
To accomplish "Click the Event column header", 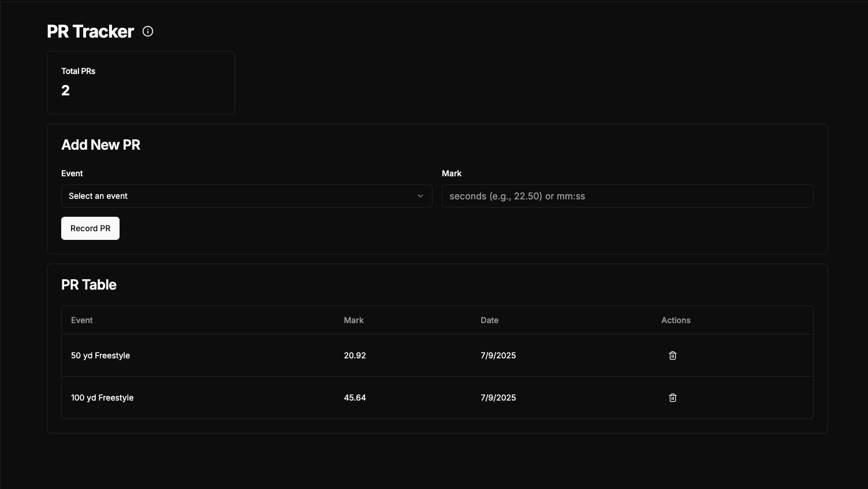I will pyautogui.click(x=82, y=320).
